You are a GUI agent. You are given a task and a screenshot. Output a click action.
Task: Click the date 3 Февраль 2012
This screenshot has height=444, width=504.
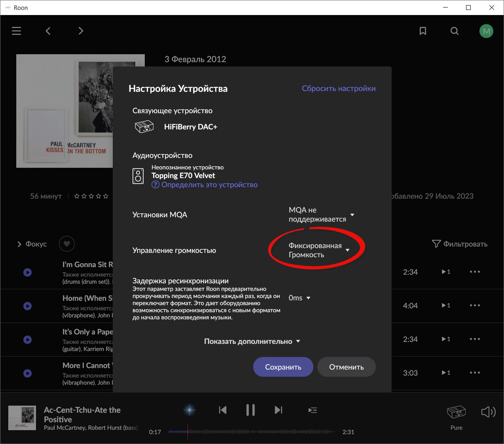pyautogui.click(x=195, y=59)
